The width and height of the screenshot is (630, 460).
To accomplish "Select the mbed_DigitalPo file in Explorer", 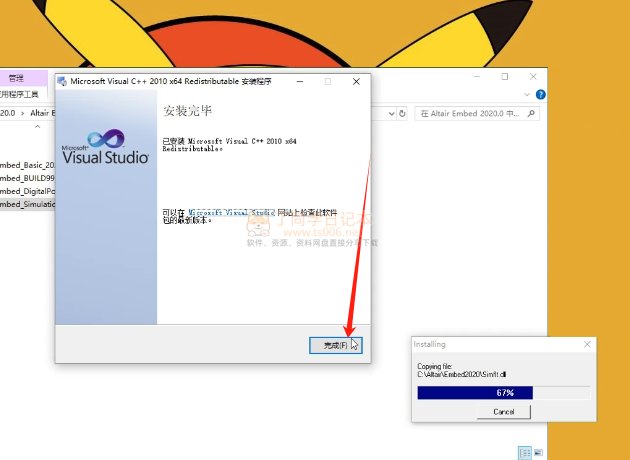I will pyautogui.click(x=27, y=191).
